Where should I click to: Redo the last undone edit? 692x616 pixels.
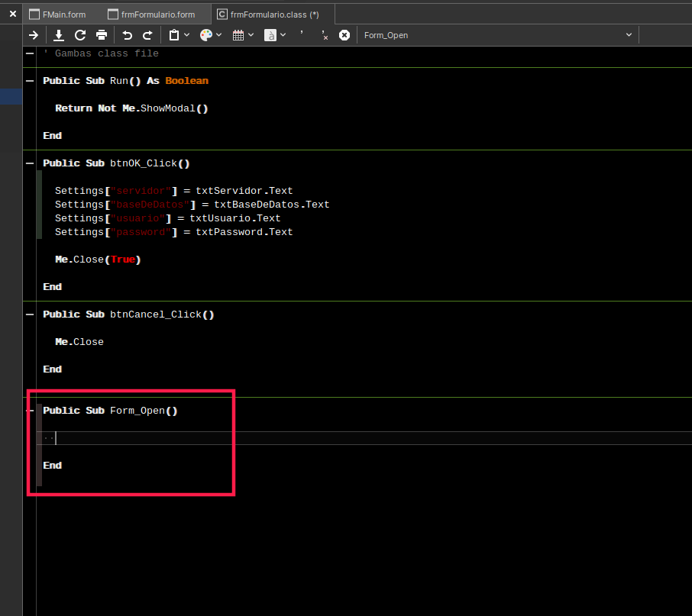click(147, 35)
